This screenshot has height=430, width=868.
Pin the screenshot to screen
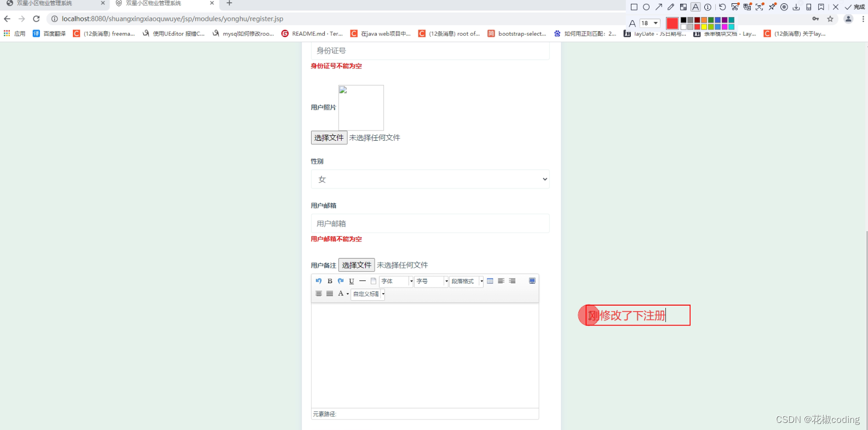click(772, 7)
